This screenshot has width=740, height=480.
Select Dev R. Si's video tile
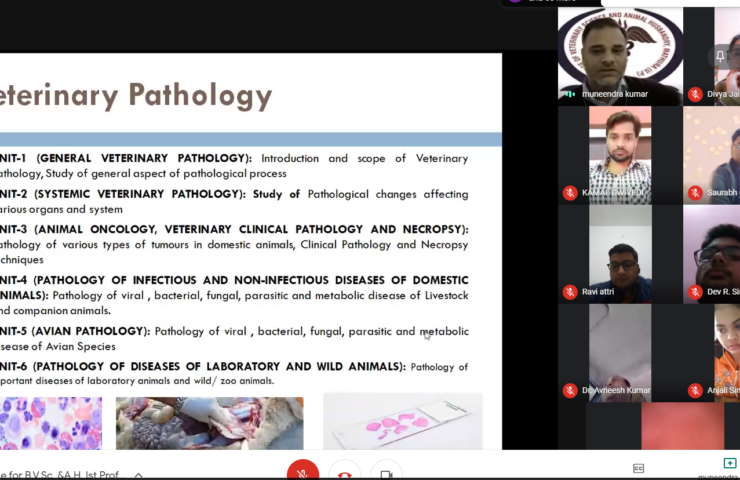712,254
